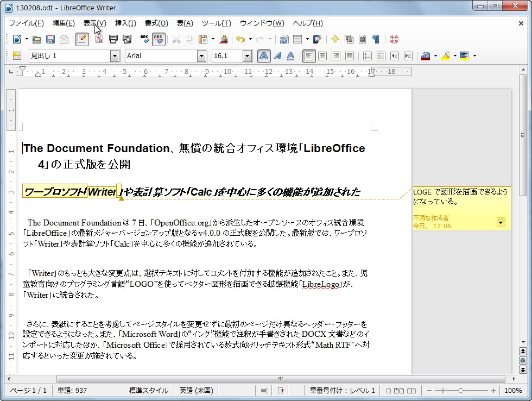Expand the paragraph style dropdown

pyautogui.click(x=115, y=56)
